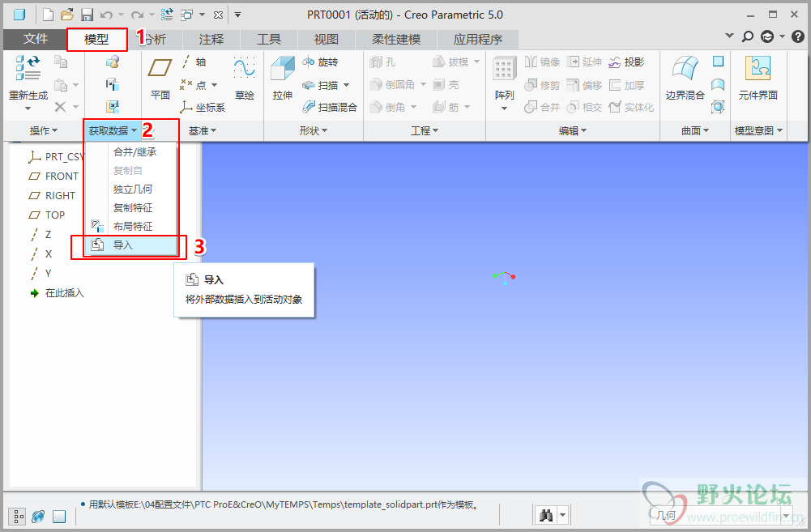Choose 布局特征 from the dropdown menu
The width and height of the screenshot is (811, 532).
[131, 227]
